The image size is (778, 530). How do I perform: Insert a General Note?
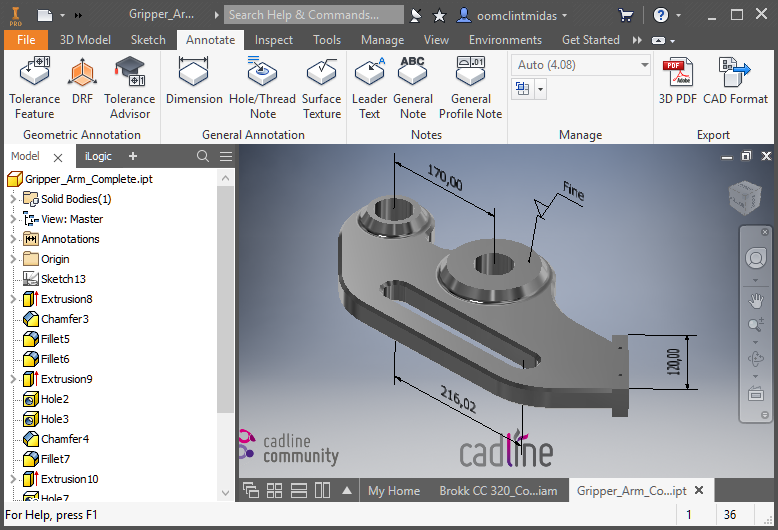[x=413, y=88]
